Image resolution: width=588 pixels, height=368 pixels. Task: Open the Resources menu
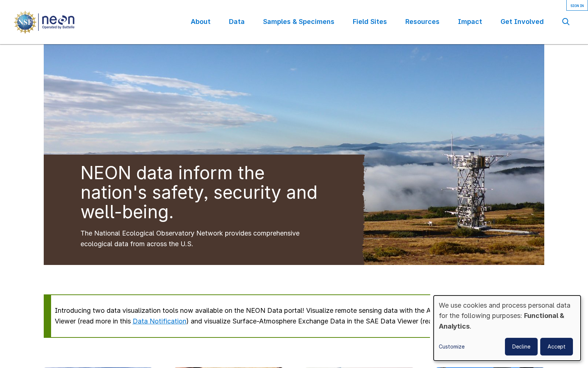click(x=422, y=22)
